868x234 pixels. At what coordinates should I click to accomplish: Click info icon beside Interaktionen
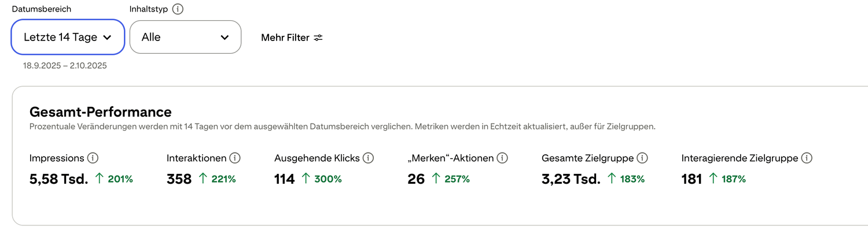coord(235,158)
